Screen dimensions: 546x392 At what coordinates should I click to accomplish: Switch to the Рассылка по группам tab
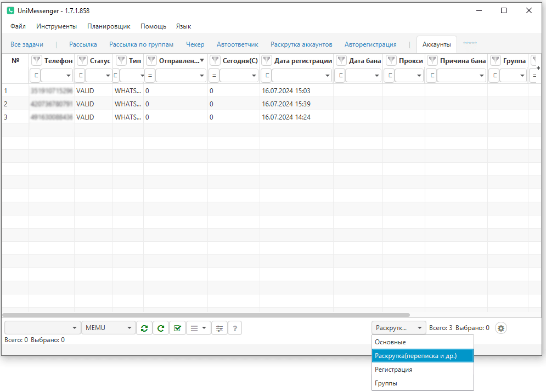click(142, 44)
